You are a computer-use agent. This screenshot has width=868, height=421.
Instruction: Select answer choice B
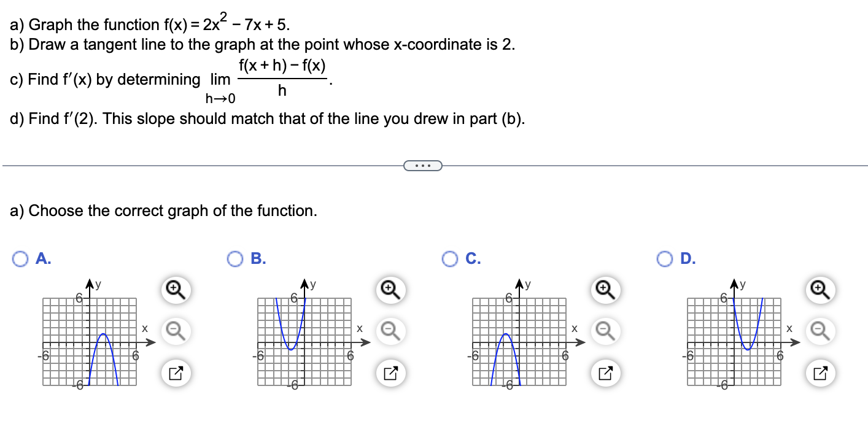234,259
